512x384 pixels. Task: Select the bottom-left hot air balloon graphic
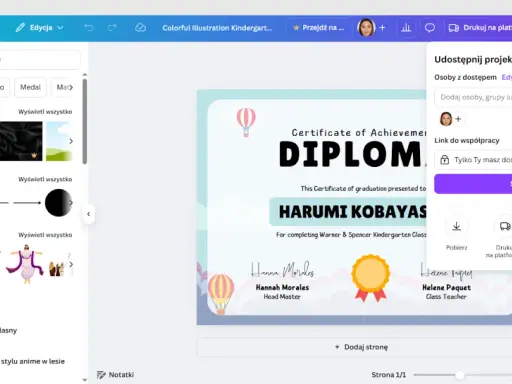tap(221, 294)
